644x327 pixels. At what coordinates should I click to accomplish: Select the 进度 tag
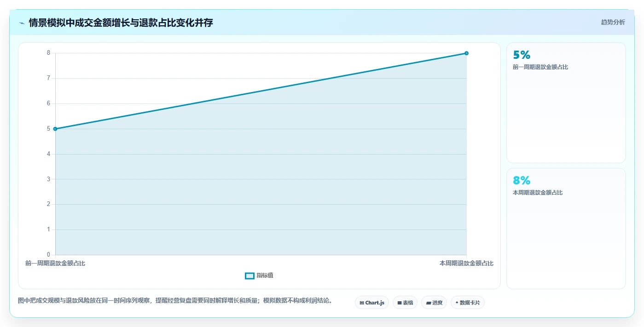click(x=434, y=303)
